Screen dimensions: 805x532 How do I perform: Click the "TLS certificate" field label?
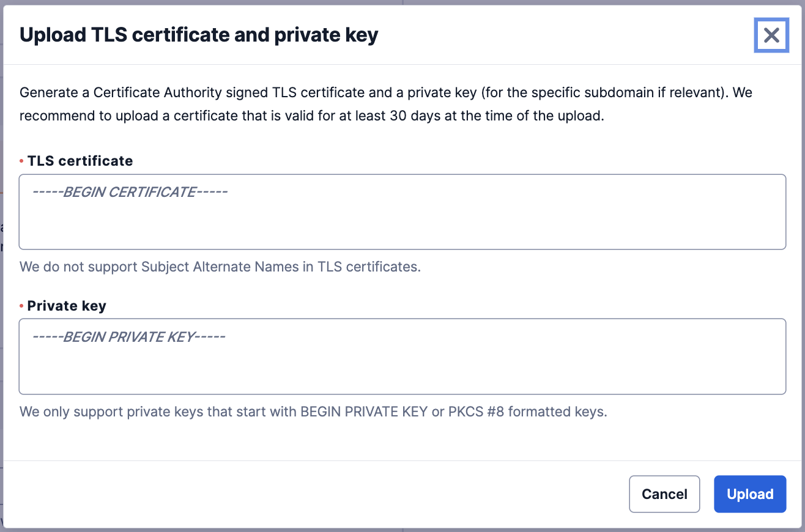tap(80, 161)
